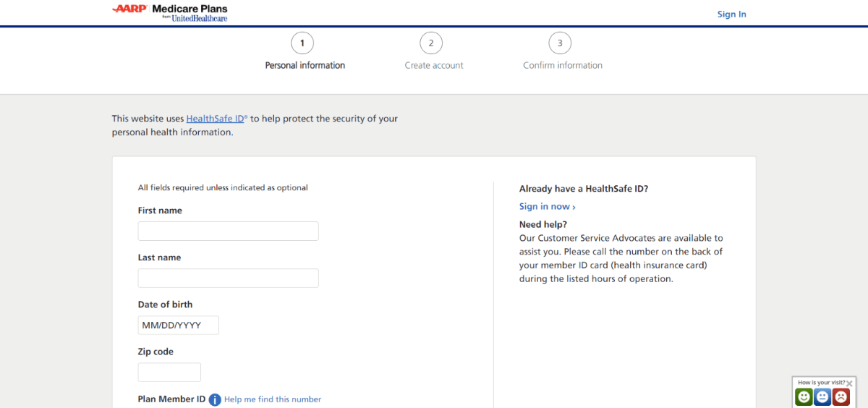Close the How is your visit widget
This screenshot has width=868, height=408.
(x=849, y=383)
